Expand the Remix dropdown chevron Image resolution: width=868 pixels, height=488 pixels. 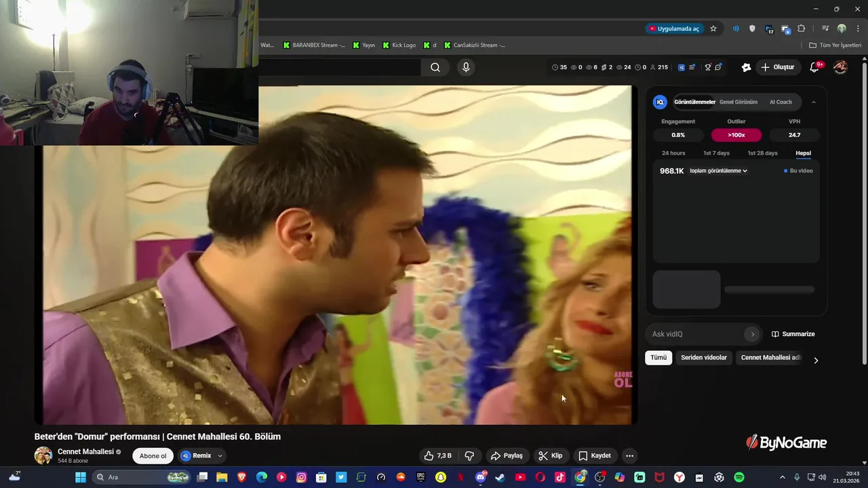220,455
